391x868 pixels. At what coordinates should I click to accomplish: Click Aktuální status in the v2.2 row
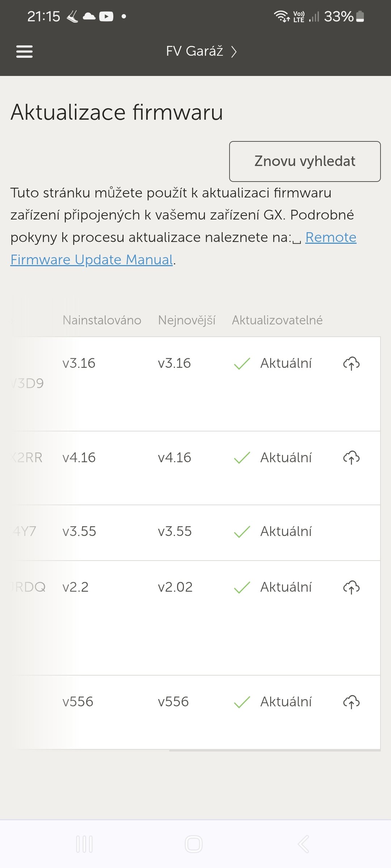click(286, 587)
